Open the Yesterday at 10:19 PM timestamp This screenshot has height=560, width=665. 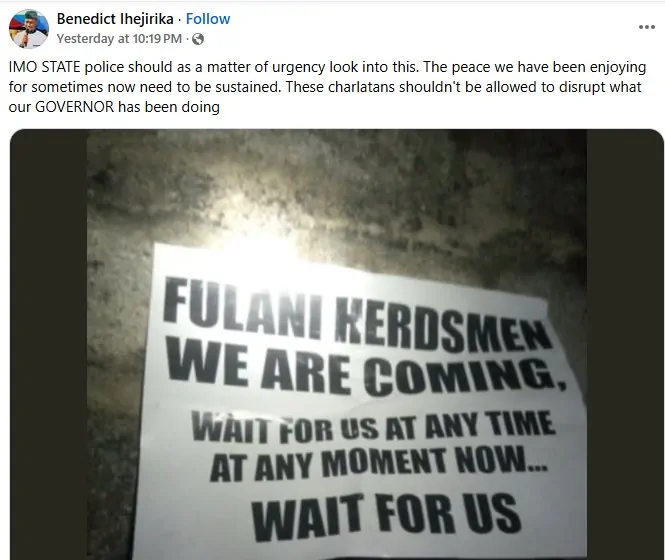[119, 39]
